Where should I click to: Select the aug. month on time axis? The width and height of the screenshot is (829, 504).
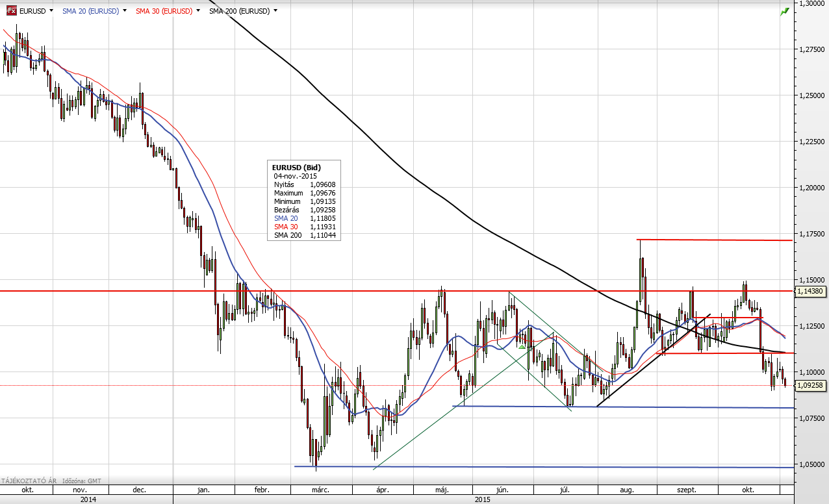[x=626, y=490]
